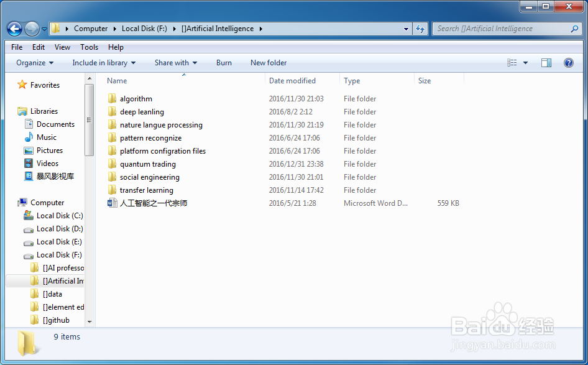Open the recent pages dropdown arrow
The height and width of the screenshot is (365, 588).
tap(44, 29)
